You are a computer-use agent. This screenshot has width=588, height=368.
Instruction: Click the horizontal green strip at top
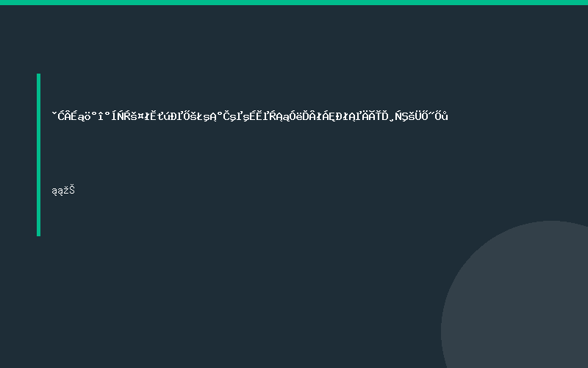294,2
